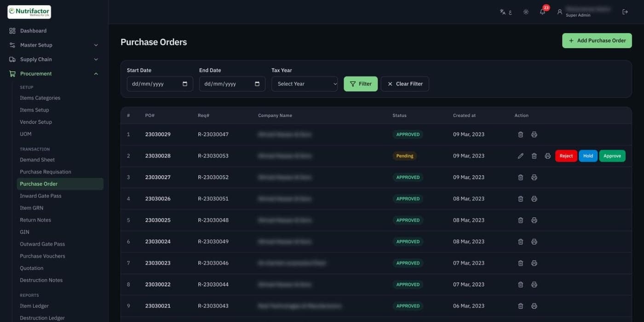Delete purchase order 23030024
This screenshot has height=322, width=644.
pyautogui.click(x=521, y=242)
